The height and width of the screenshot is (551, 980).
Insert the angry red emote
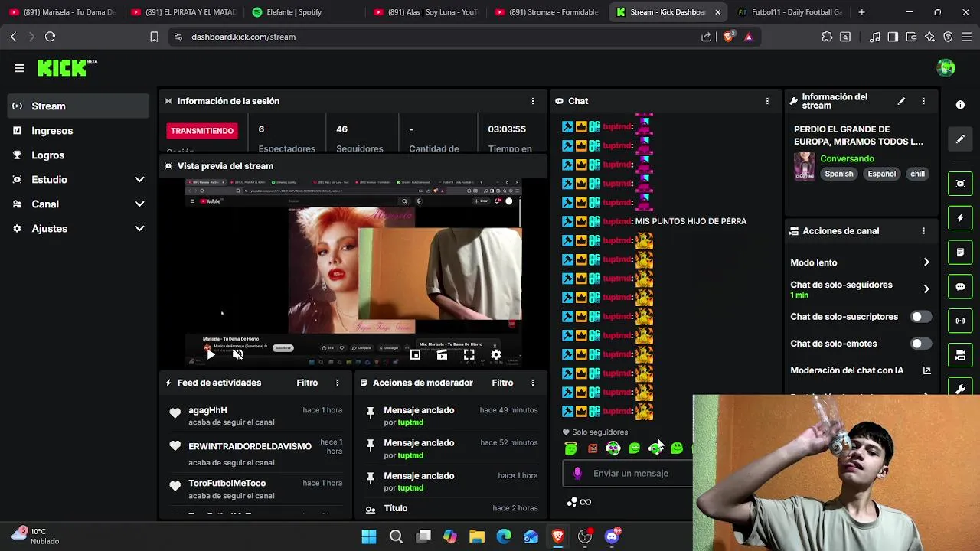tap(593, 448)
